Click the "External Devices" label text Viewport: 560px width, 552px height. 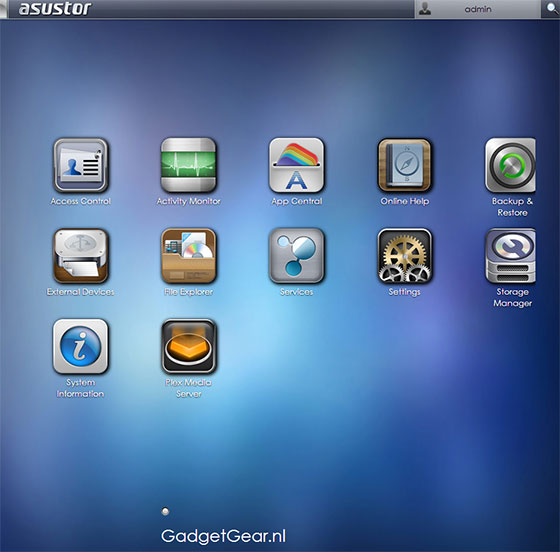click(x=81, y=292)
